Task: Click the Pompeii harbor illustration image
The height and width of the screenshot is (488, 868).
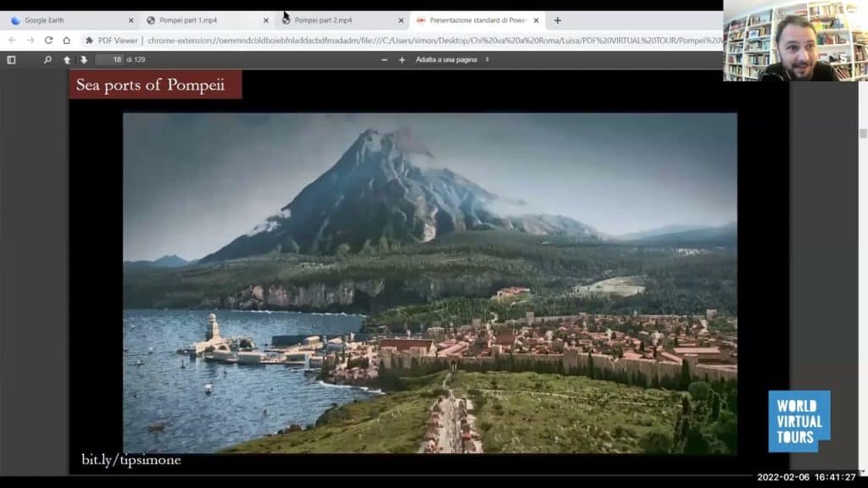Action: point(430,283)
